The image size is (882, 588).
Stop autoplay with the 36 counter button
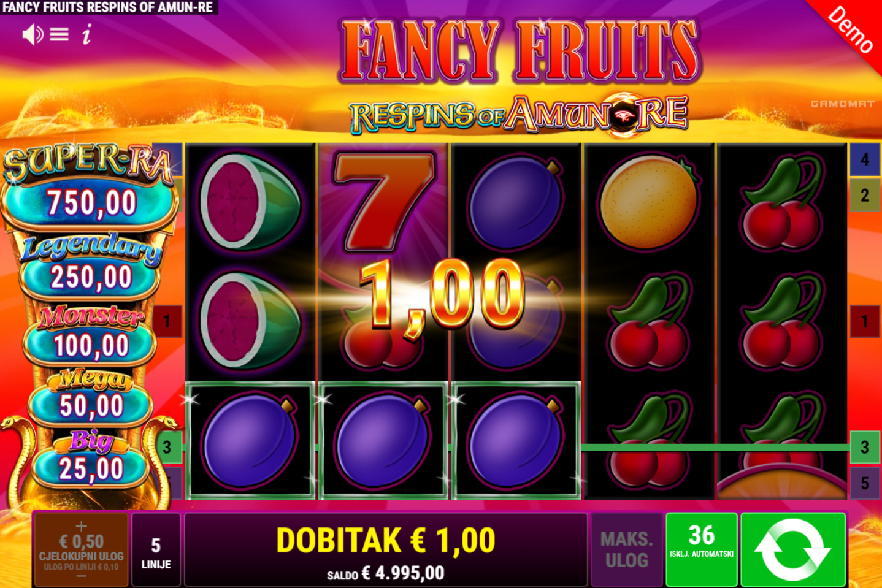pos(702,550)
